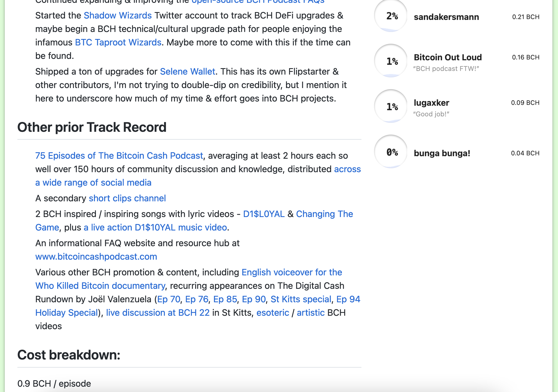
Task: Open the short clips channel link
Action: pyautogui.click(x=127, y=198)
